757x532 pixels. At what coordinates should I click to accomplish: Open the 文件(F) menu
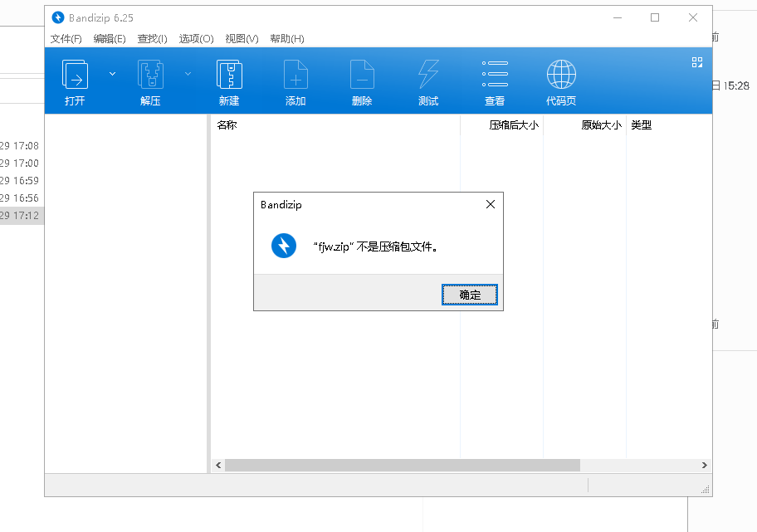coord(66,39)
